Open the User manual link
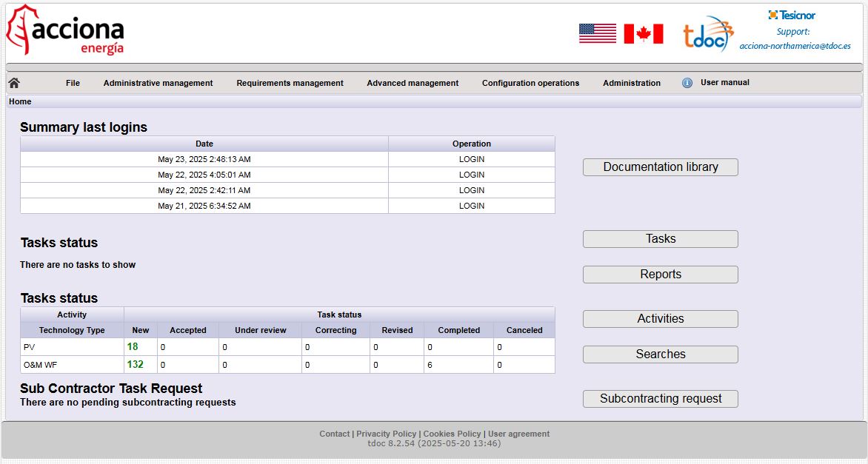The image size is (868, 464). [724, 82]
